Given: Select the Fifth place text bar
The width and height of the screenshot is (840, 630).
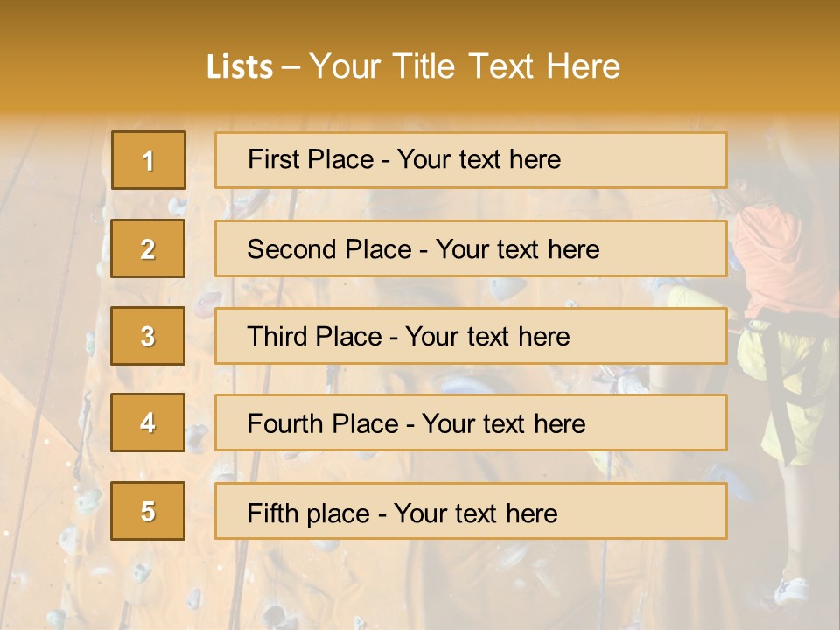Looking at the screenshot, I should pos(471,510).
